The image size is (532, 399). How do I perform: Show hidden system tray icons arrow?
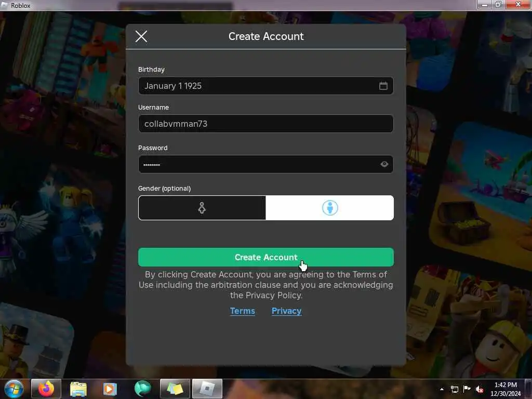442,389
